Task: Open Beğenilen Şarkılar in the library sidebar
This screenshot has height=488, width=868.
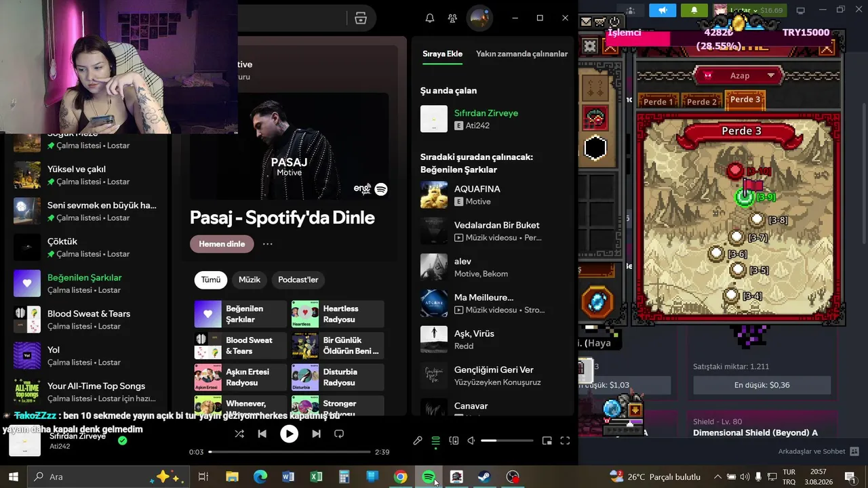Action: coord(85,283)
